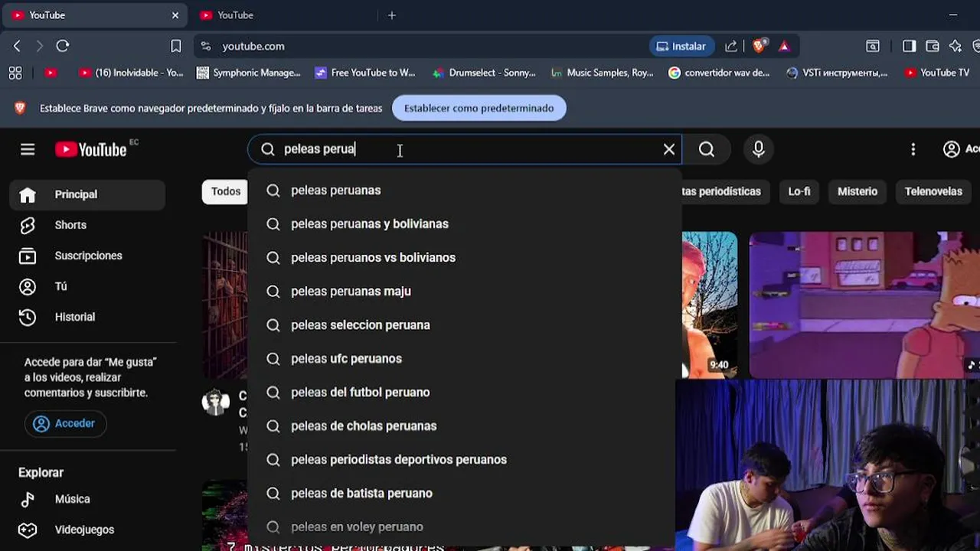980x551 pixels.
Task: Open YouTube TV bookmark
Action: click(x=937, y=73)
